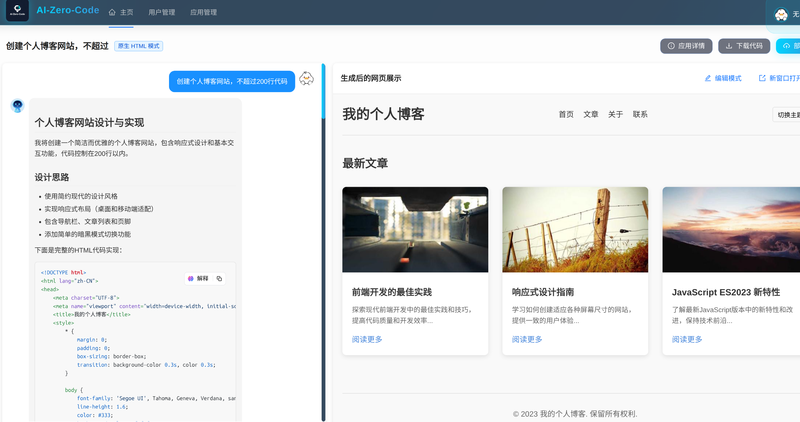
Task: Click the 响应式设计指南 card title
Action: tap(543, 292)
